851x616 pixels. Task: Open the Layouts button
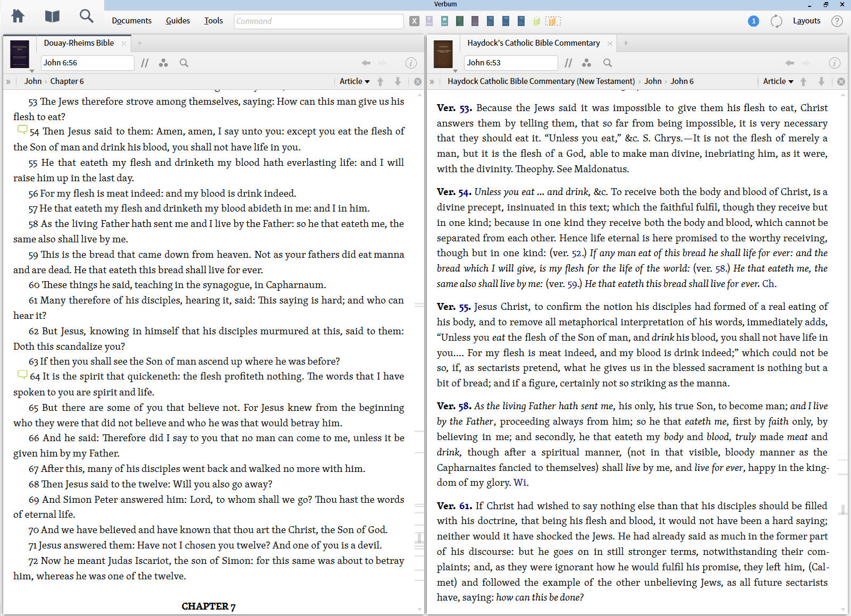(806, 21)
